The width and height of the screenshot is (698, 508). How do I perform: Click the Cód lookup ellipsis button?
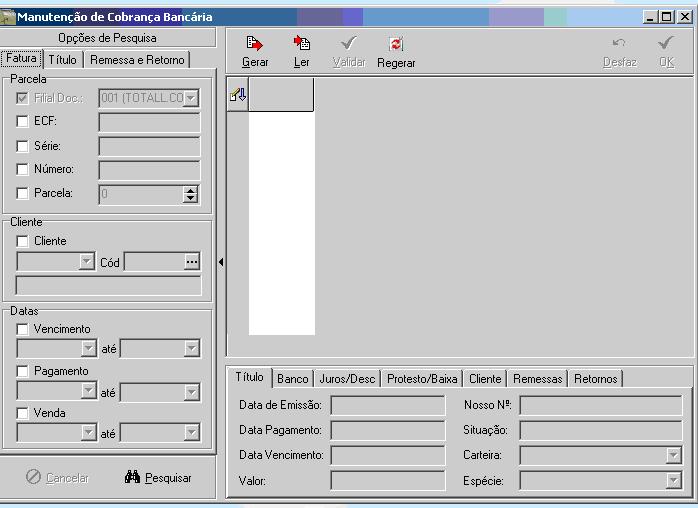point(192,262)
